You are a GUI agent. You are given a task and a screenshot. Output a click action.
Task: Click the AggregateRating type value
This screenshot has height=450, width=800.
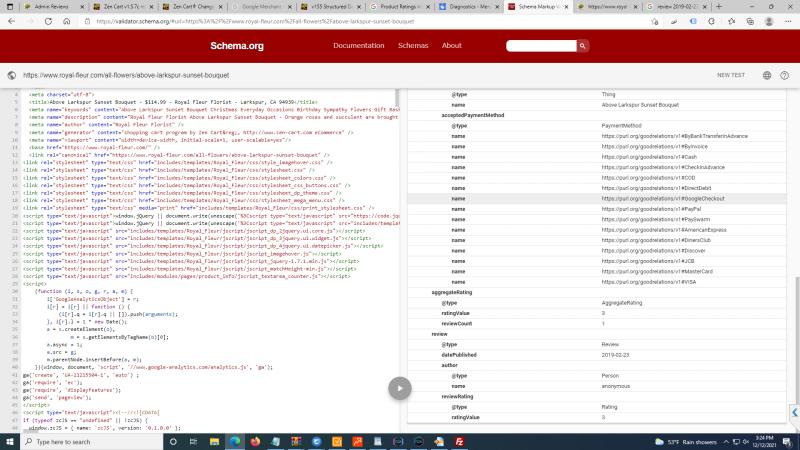pos(621,303)
